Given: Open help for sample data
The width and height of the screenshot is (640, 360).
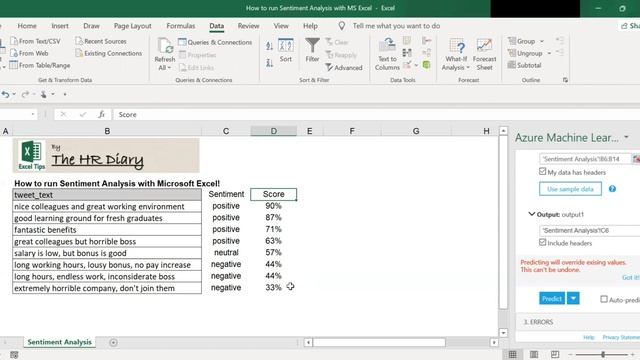Looking at the screenshot, I should click(612, 189).
